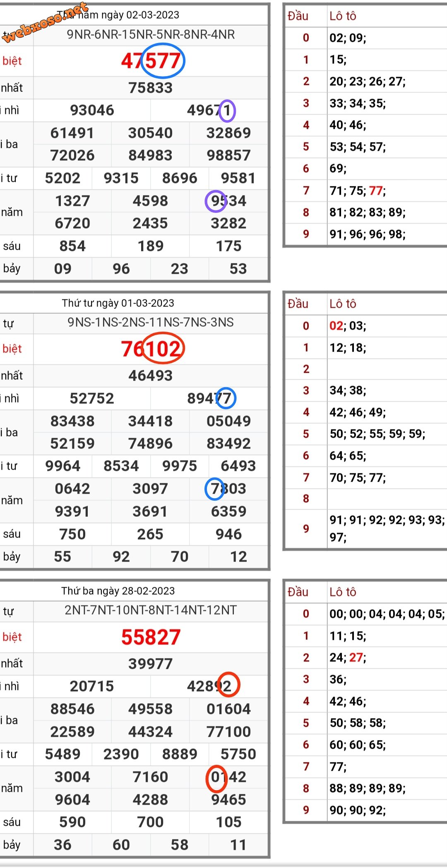447x868 pixels.
Task: Click the heading "Thứ tư ngày 01-03-2023"
Action: click(118, 303)
